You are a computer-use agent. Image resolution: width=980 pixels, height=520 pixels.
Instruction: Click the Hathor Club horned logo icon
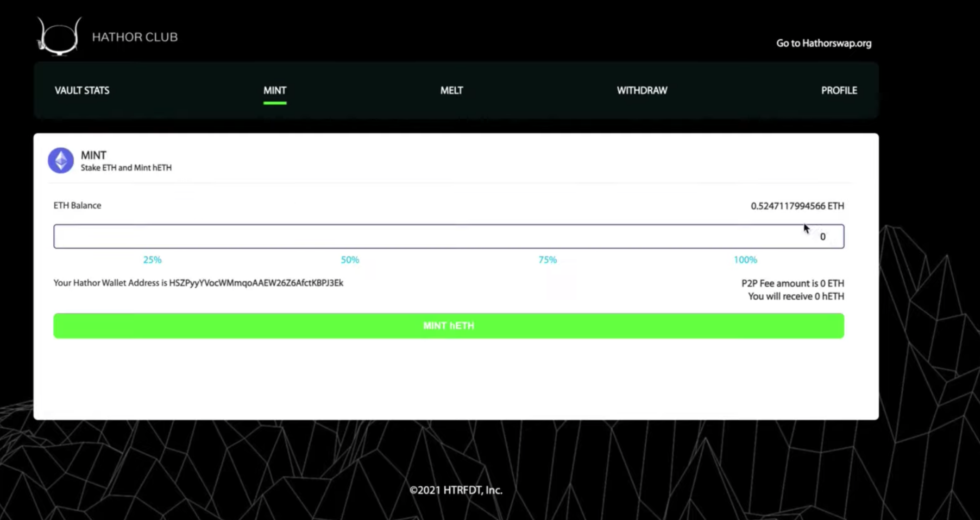pyautogui.click(x=59, y=37)
